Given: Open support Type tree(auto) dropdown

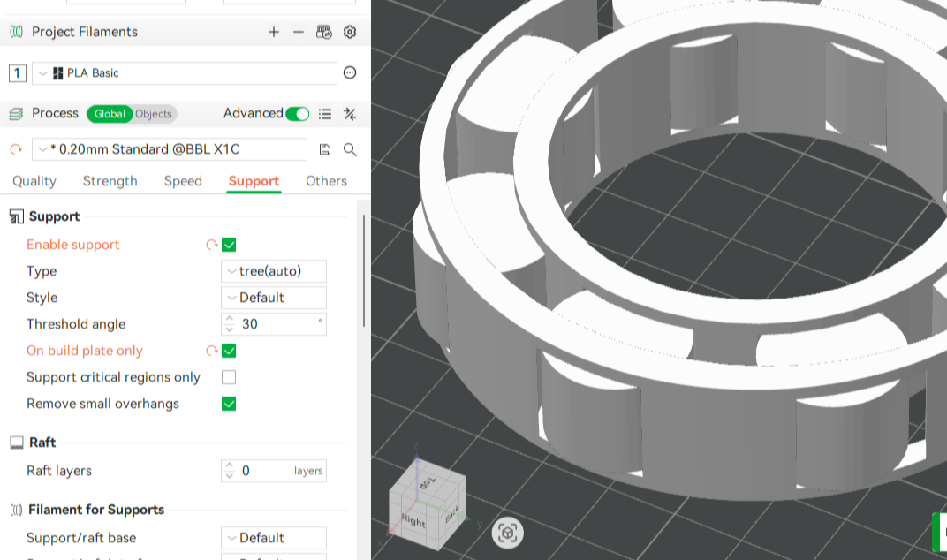Looking at the screenshot, I should coord(274,271).
